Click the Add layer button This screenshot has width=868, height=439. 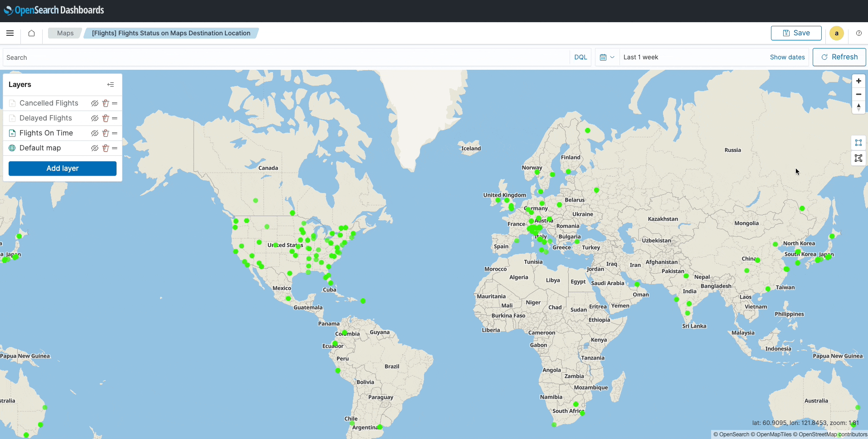pos(63,169)
